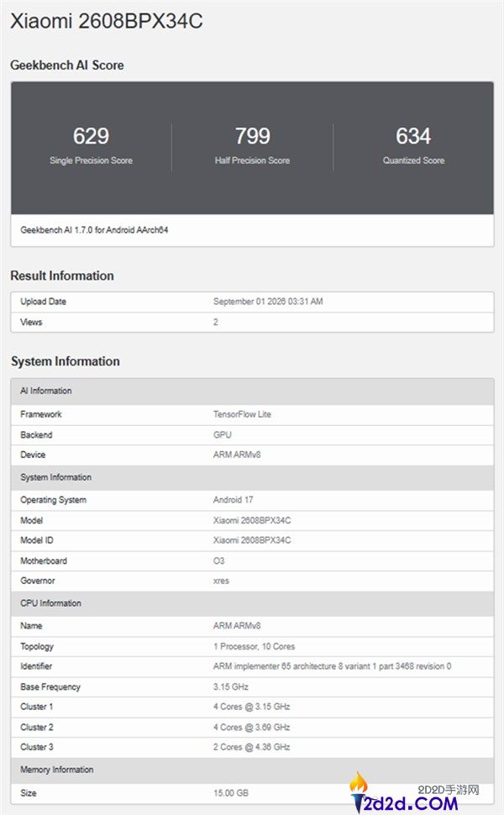Click the 'Base Frequency' row label

pyautogui.click(x=50, y=687)
